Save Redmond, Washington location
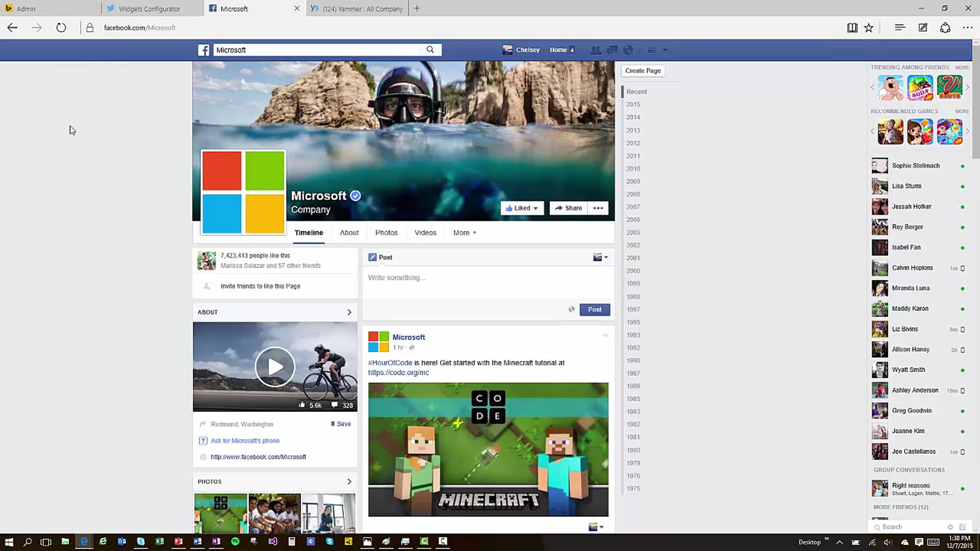Screen dimensions: 980x551 (x=341, y=424)
